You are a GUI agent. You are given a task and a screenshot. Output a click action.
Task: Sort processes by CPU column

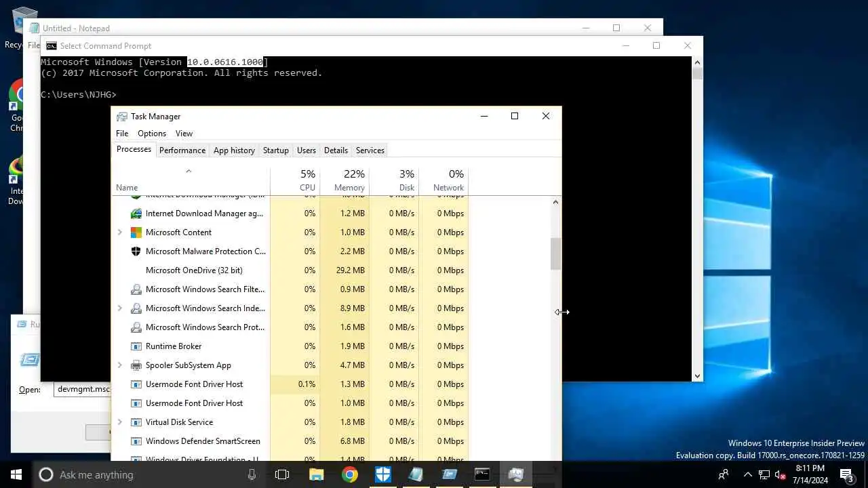pyautogui.click(x=295, y=180)
